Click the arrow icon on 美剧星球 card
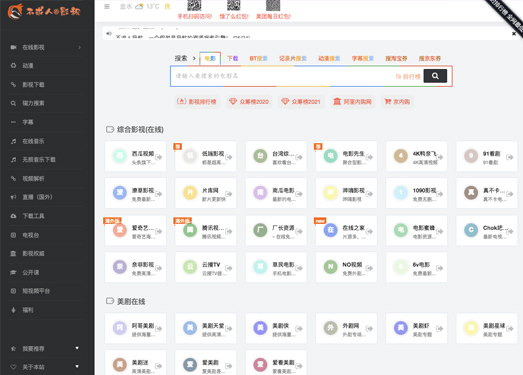The width and height of the screenshot is (523, 375). pos(510,329)
